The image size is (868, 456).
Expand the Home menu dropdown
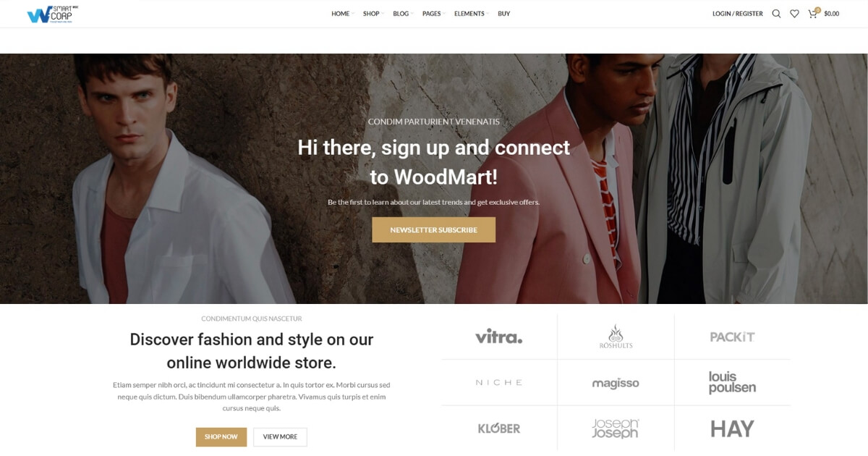click(342, 14)
